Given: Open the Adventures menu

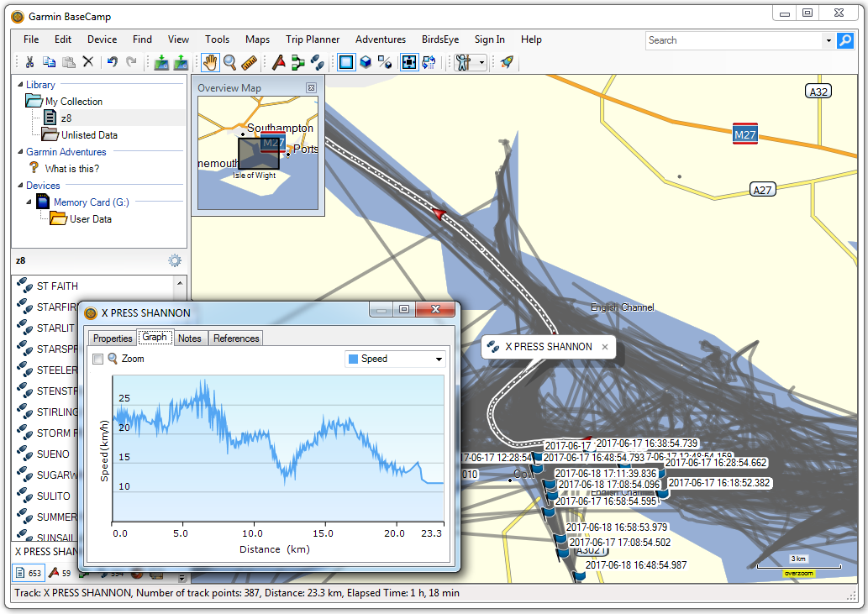Looking at the screenshot, I should [x=381, y=39].
